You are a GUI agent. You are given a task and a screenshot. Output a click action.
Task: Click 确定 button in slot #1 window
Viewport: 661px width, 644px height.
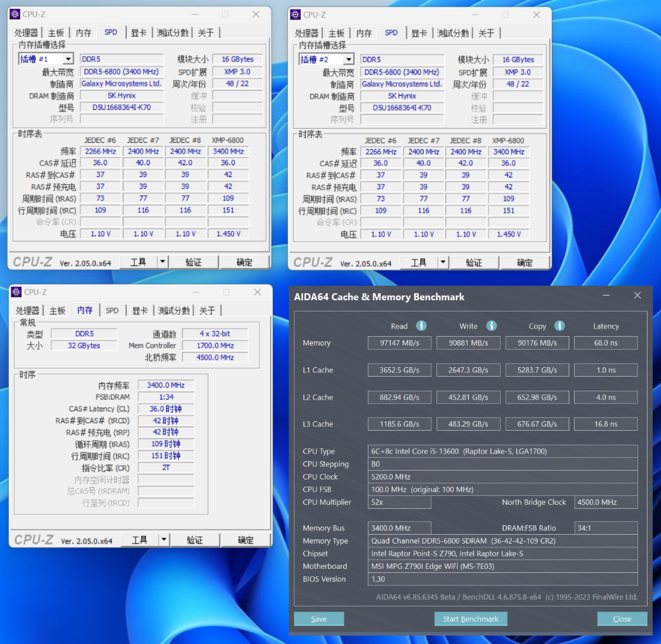[244, 262]
